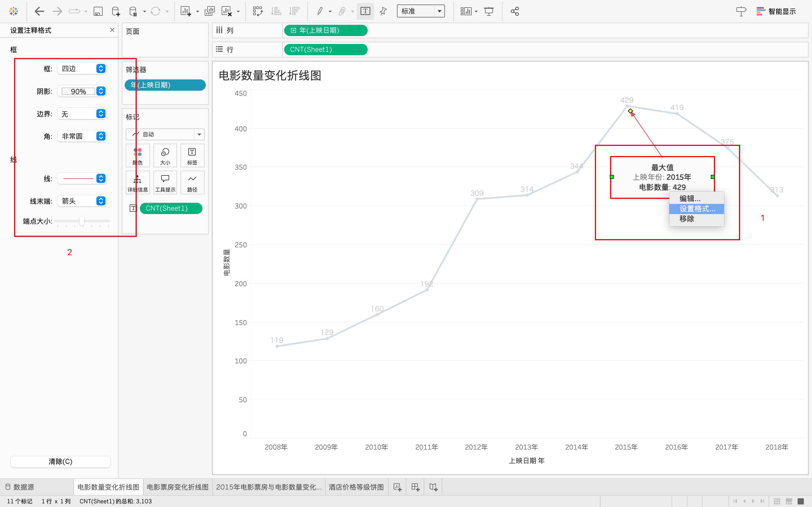Click the 端点大小 slider handle
This screenshot has width=812, height=507.
pos(81,221)
